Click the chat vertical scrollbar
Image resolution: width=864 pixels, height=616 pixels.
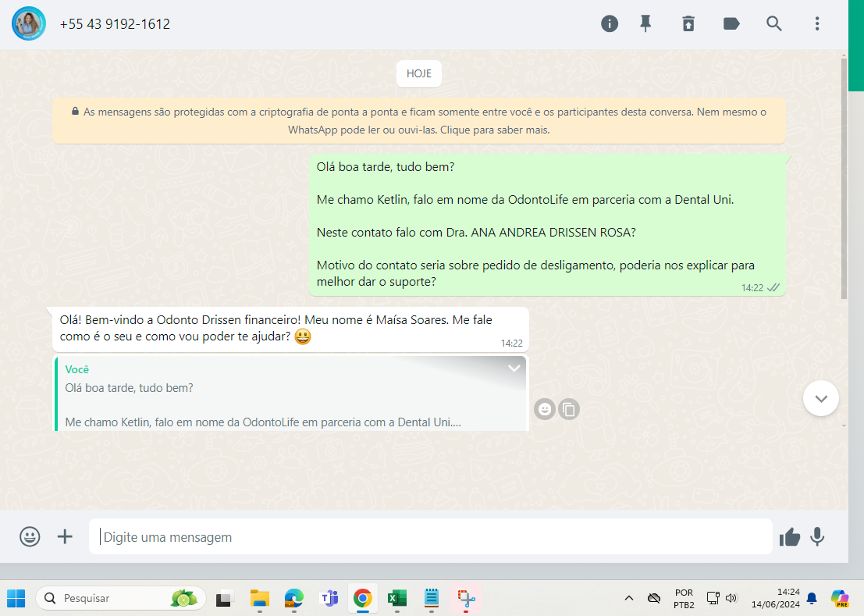(844, 179)
